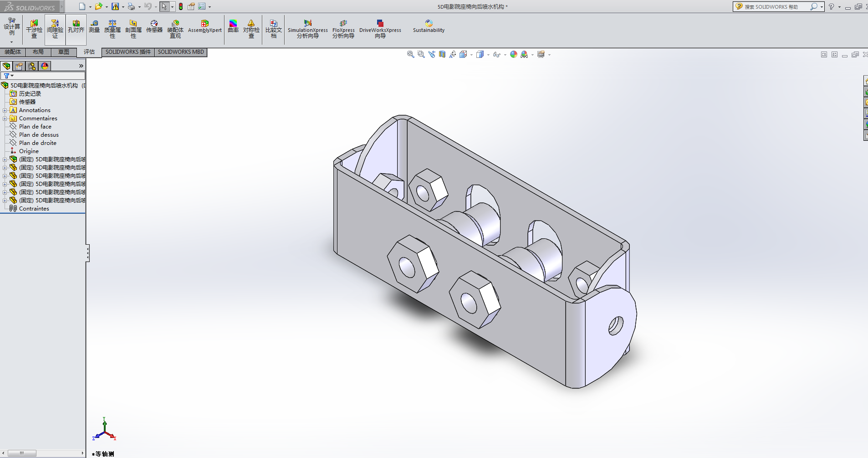Select the 评估 ribbon tab
868x458 pixels.
[89, 52]
